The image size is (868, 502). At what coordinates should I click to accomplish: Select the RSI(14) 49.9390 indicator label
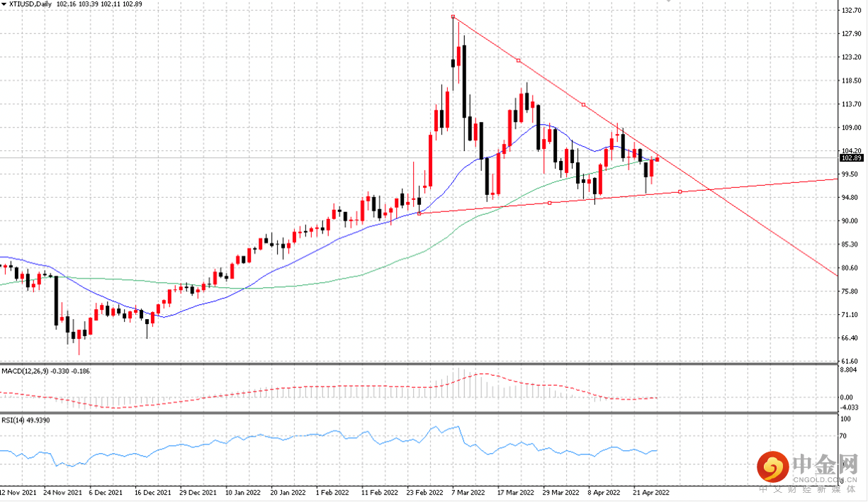click(x=25, y=420)
